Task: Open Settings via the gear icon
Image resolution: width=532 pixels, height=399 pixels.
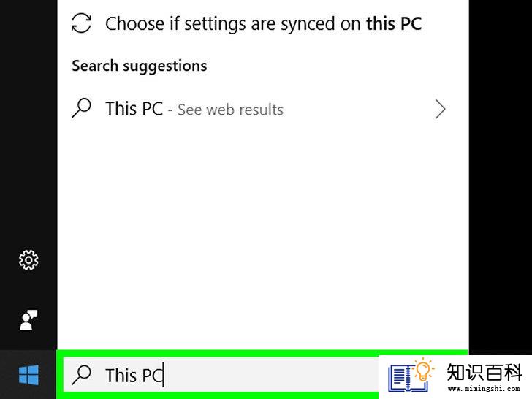Action: coord(28,260)
